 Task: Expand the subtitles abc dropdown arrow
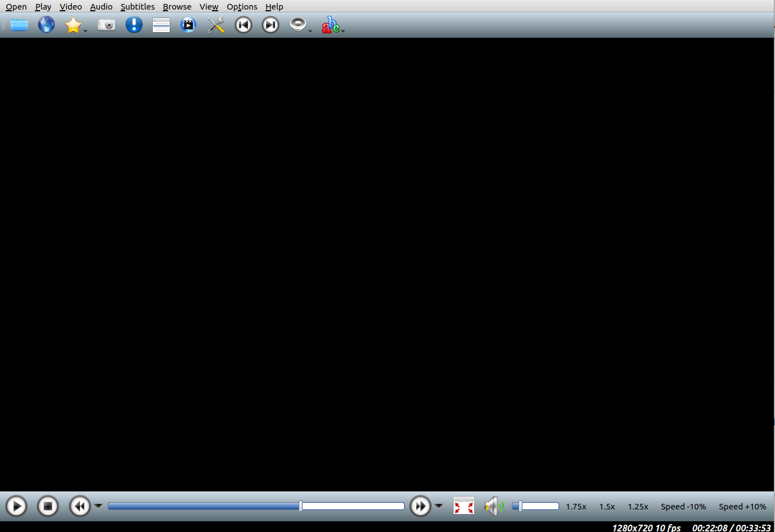click(x=343, y=30)
